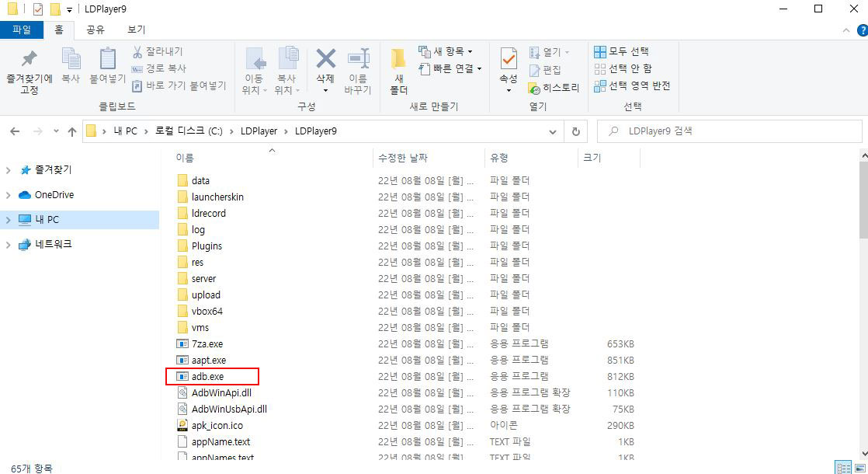Viewport: 868px width, 474px height.
Task: Click the 삭제 delete X icon
Action: 325,58
